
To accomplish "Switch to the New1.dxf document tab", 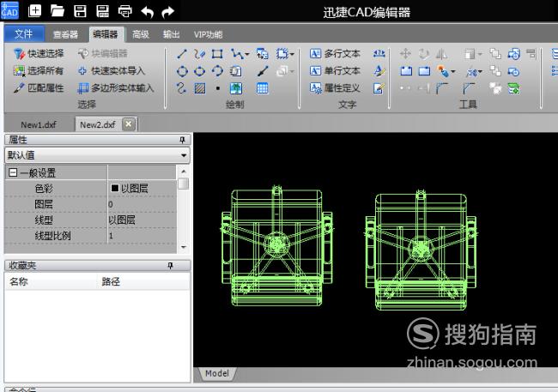I will point(39,125).
